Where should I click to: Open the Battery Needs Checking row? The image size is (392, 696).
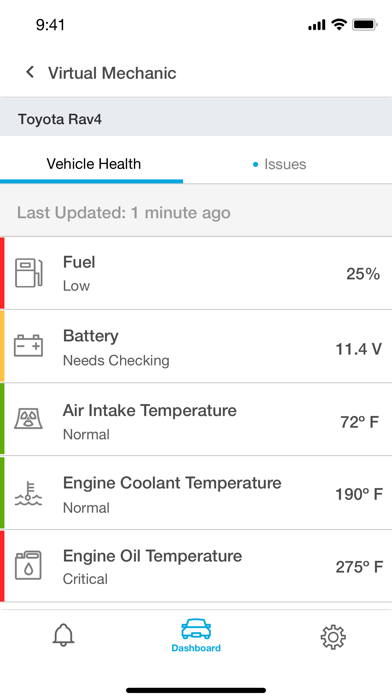(196, 346)
